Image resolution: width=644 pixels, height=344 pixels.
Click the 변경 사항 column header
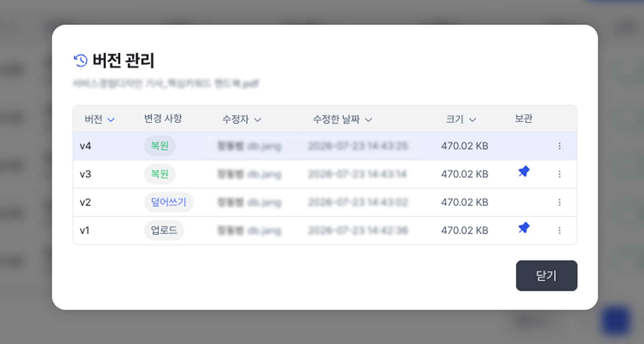(163, 118)
